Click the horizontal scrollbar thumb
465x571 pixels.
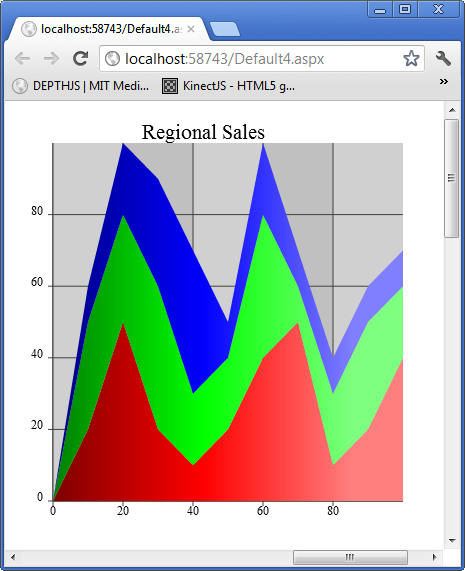(x=350, y=557)
